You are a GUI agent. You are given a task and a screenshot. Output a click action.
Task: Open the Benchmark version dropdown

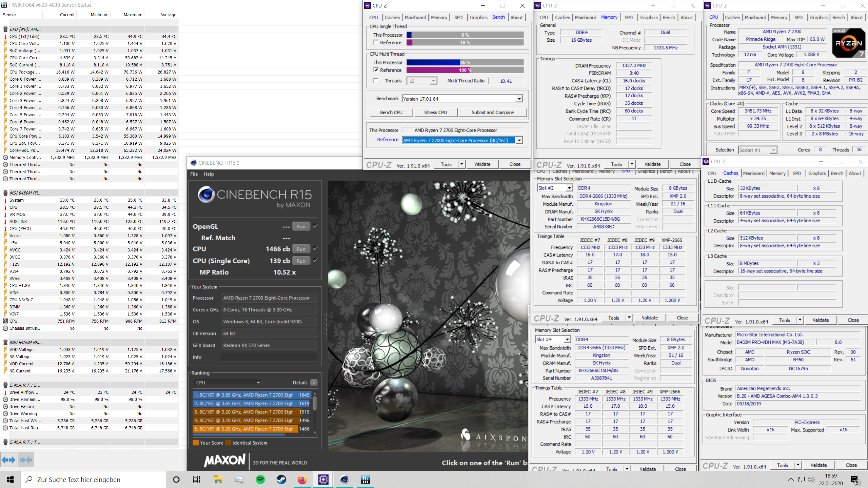pos(519,98)
